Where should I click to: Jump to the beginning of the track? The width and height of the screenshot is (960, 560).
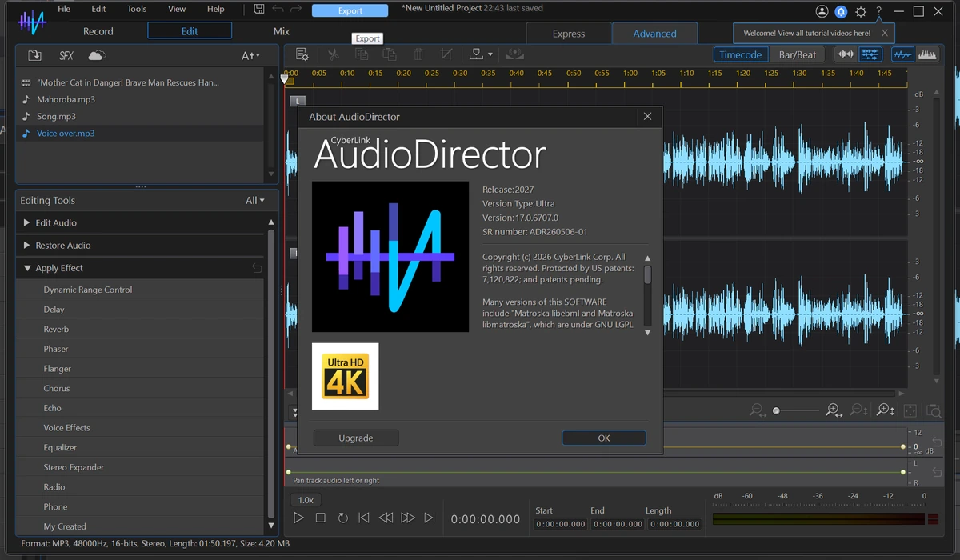click(x=364, y=518)
